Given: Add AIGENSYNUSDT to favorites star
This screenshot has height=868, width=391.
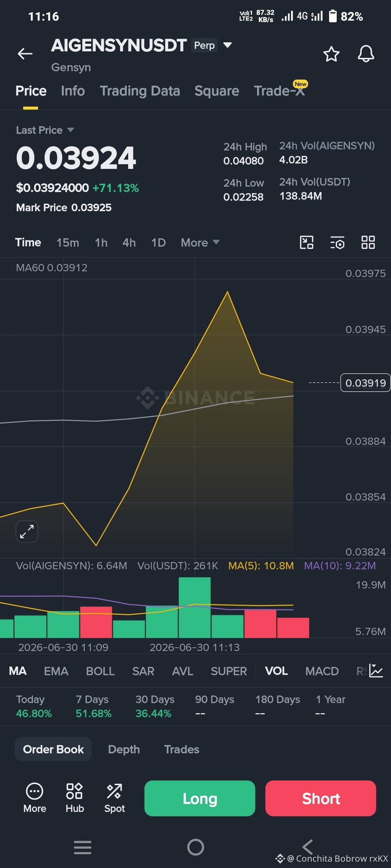Looking at the screenshot, I should tap(331, 54).
